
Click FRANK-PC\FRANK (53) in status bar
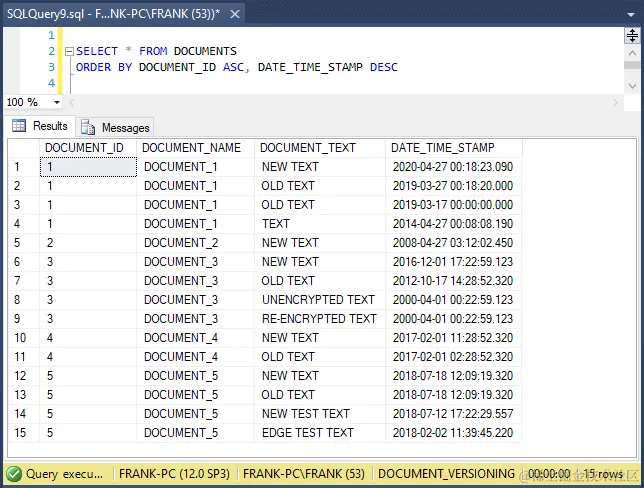click(x=304, y=474)
